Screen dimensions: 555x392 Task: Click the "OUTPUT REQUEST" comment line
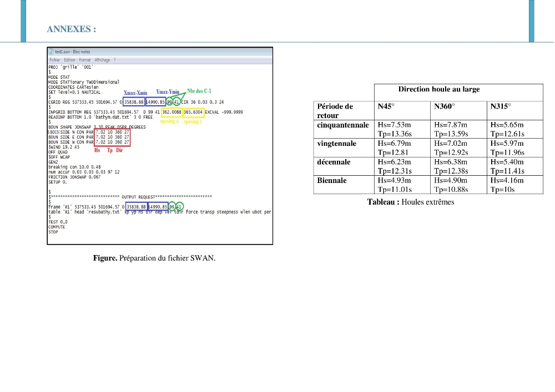(x=130, y=197)
